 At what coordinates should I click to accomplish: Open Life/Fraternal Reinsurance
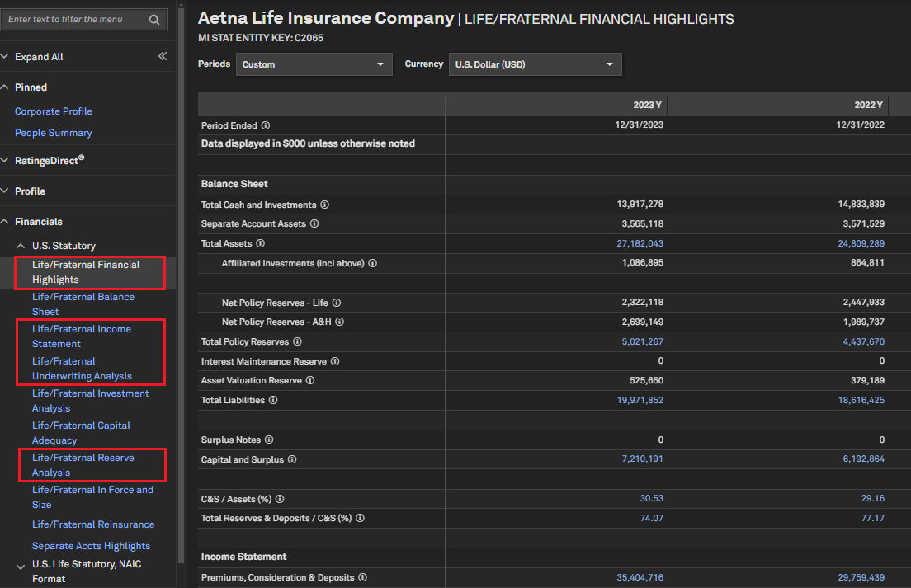click(x=93, y=524)
